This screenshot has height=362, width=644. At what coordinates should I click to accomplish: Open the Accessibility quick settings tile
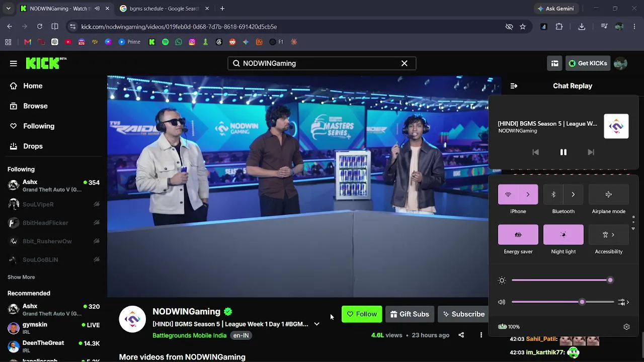(x=609, y=235)
